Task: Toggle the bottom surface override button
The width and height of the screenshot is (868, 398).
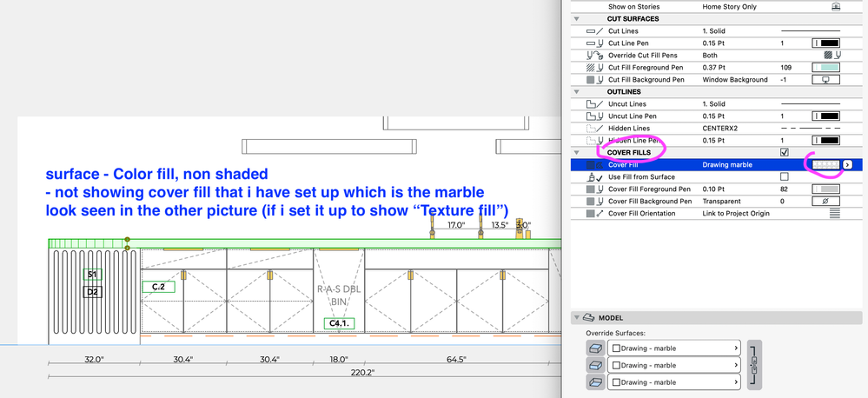Action: [594, 382]
